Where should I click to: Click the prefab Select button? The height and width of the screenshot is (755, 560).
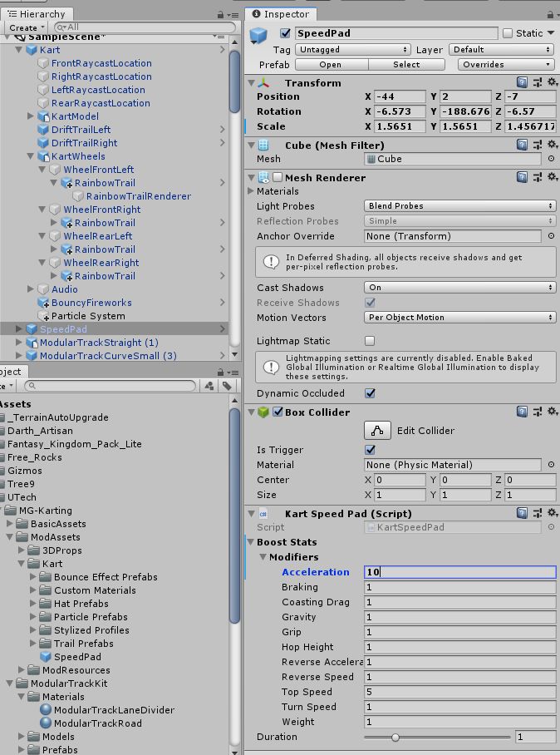(x=406, y=65)
